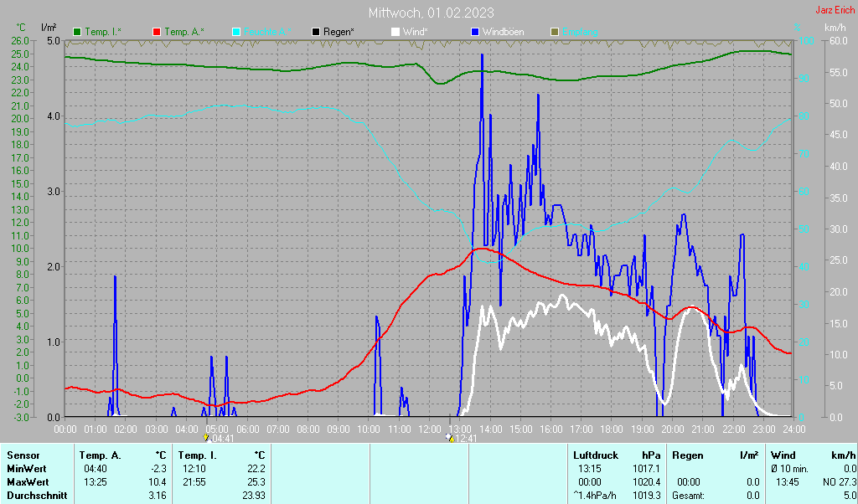Click the sun marker at 04:41

(208, 438)
